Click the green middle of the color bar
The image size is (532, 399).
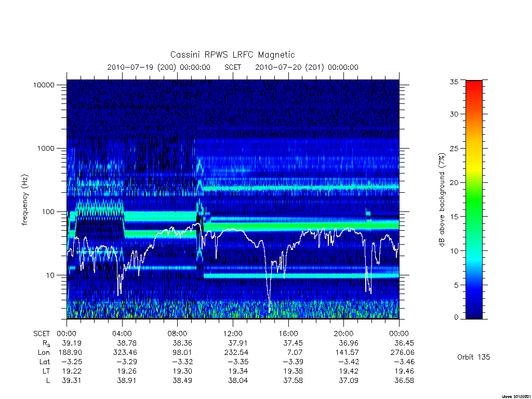(x=474, y=199)
